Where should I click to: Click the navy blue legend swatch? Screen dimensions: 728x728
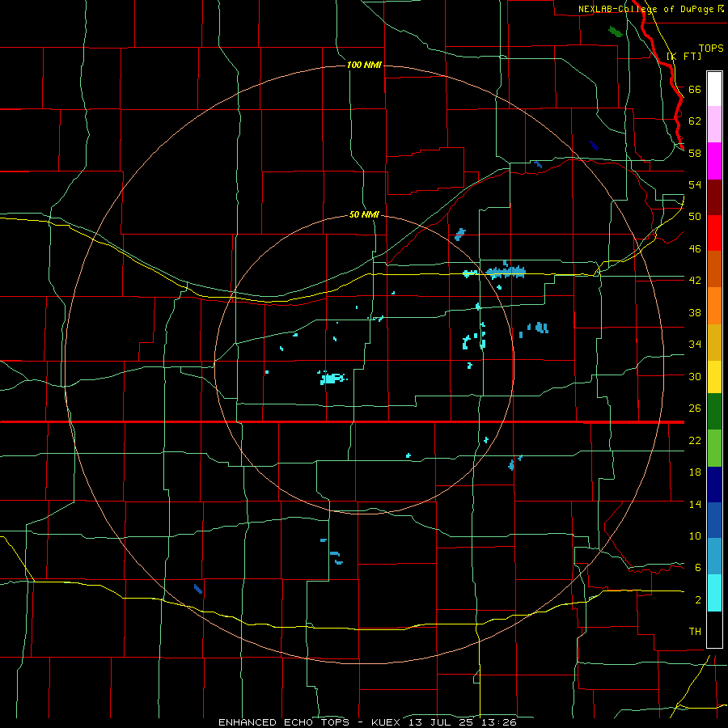pos(714,485)
